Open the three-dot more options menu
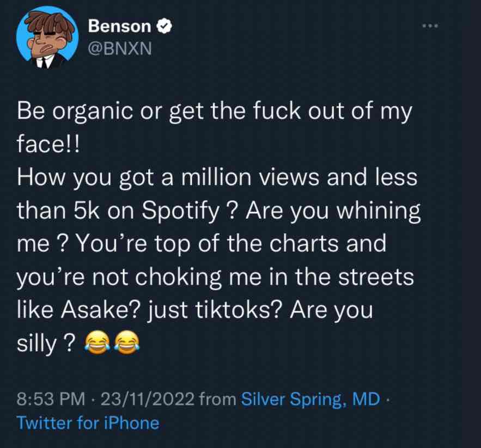This screenshot has height=448, width=481. (x=430, y=25)
